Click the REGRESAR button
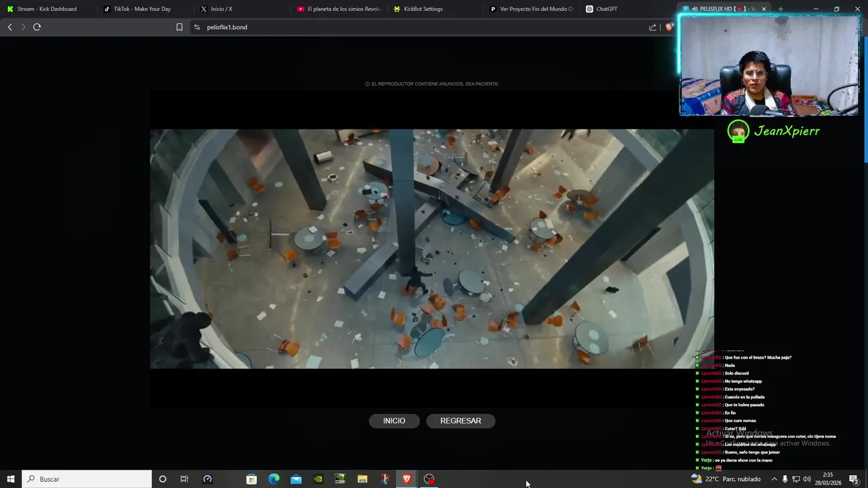 point(460,421)
